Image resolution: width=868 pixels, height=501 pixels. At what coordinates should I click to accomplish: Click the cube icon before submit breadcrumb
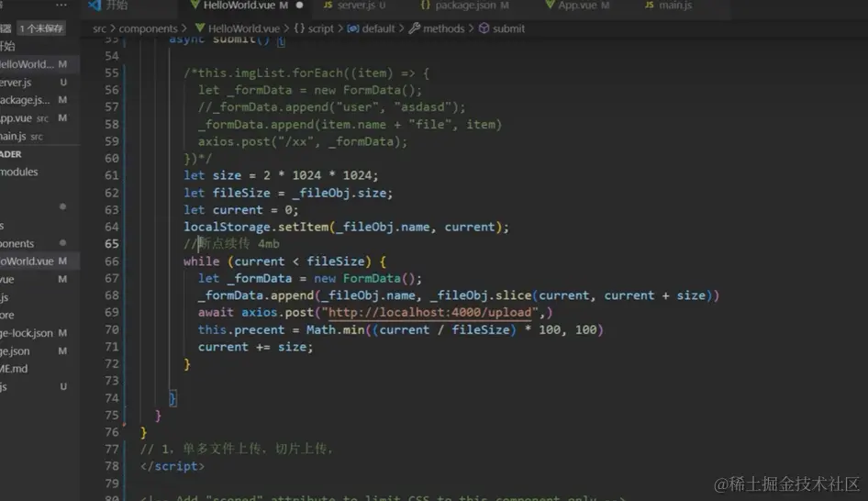[484, 28]
